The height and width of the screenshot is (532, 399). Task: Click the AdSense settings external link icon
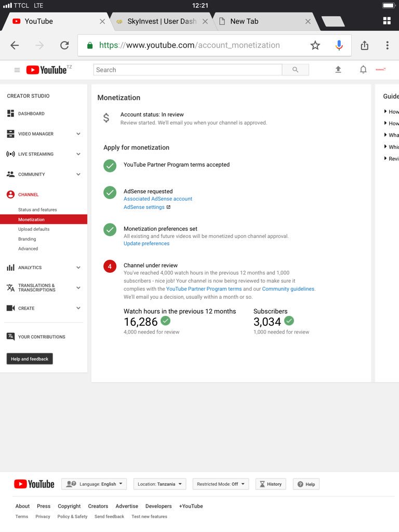(169, 207)
